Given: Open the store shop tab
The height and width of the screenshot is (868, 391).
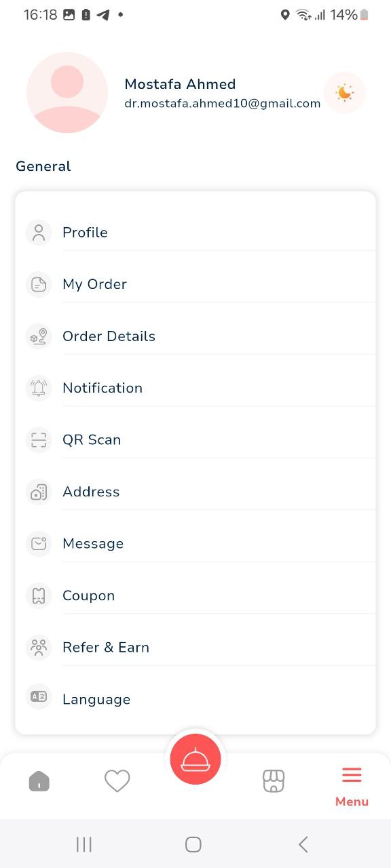Looking at the screenshot, I should [274, 781].
